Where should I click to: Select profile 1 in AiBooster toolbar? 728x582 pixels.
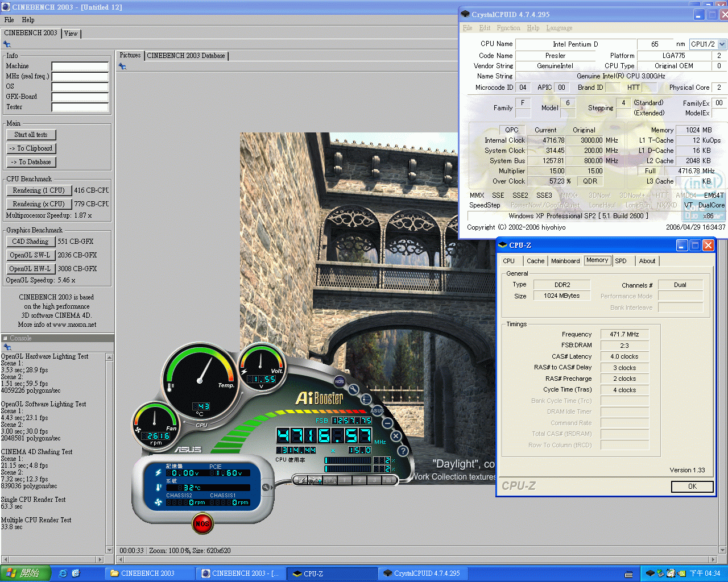click(344, 480)
